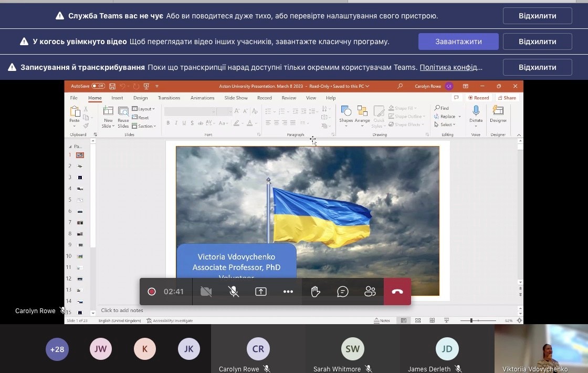Click the red hang up call button
The width and height of the screenshot is (588, 373).
coord(397,292)
